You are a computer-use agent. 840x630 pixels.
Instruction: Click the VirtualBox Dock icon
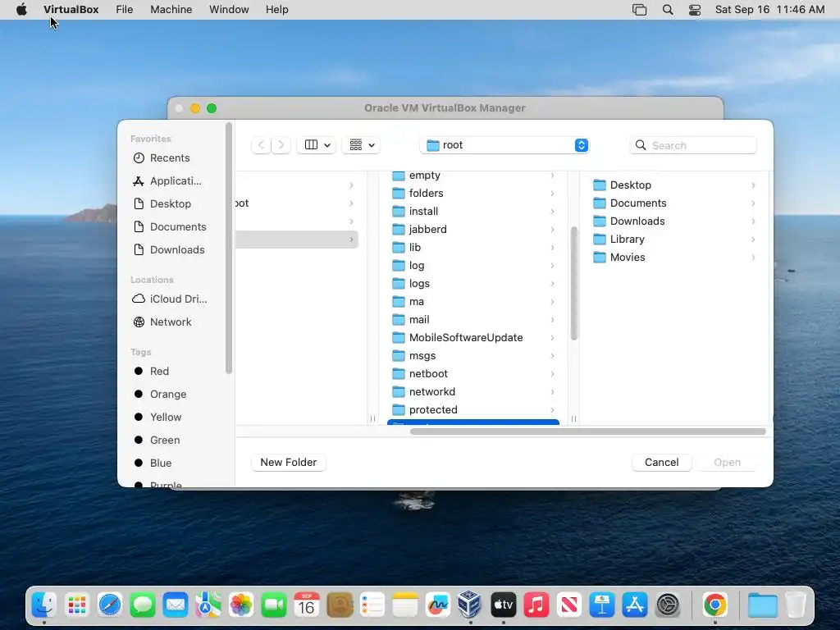(x=470, y=605)
